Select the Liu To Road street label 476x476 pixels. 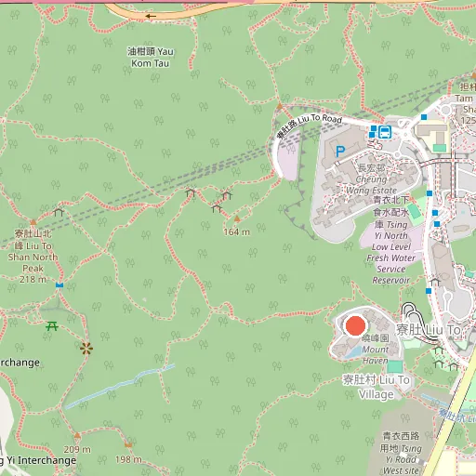310,125
